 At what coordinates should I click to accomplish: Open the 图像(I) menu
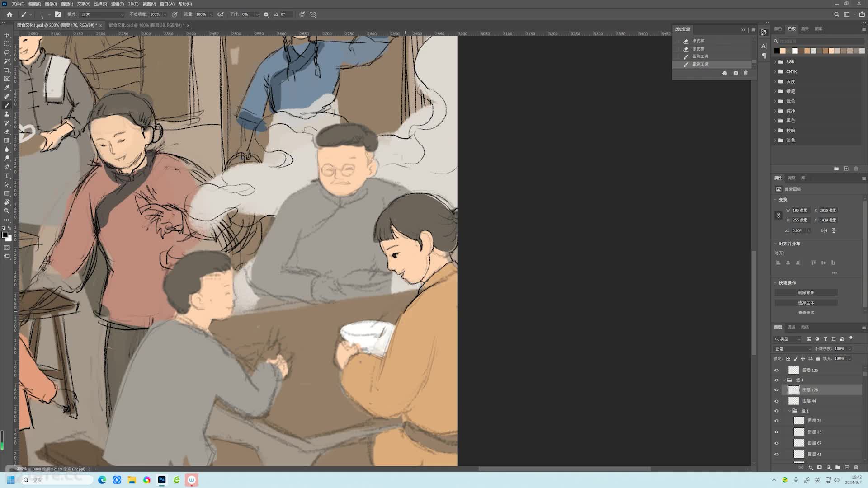(x=51, y=4)
